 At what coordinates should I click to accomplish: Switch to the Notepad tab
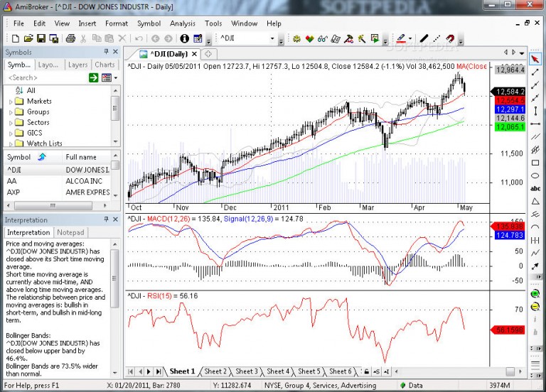tap(70, 232)
